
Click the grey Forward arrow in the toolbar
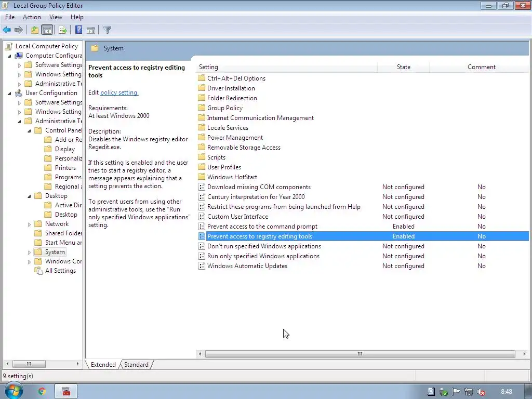(x=19, y=30)
